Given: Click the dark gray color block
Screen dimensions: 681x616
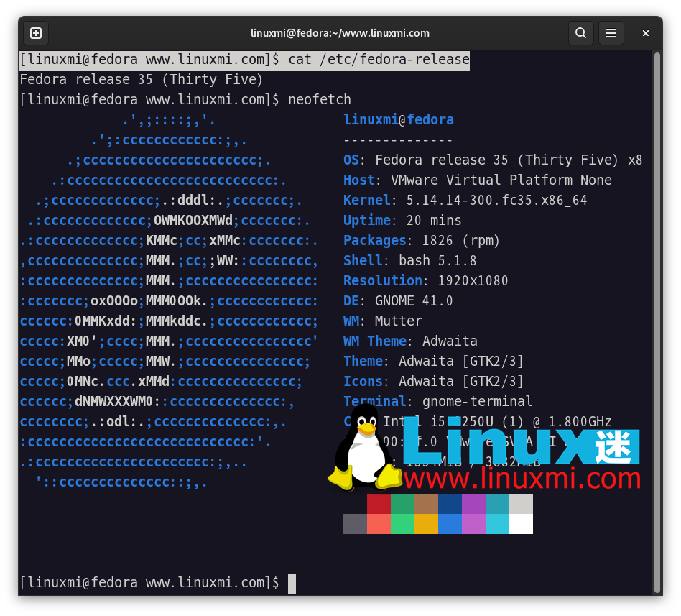Looking at the screenshot, I should [x=356, y=524].
